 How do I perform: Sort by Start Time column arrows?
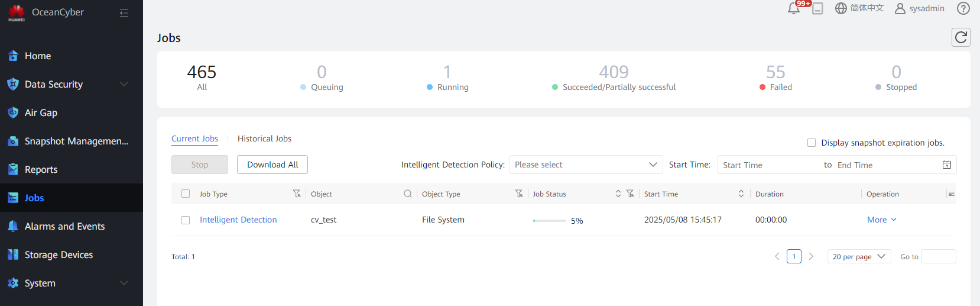coord(741,194)
